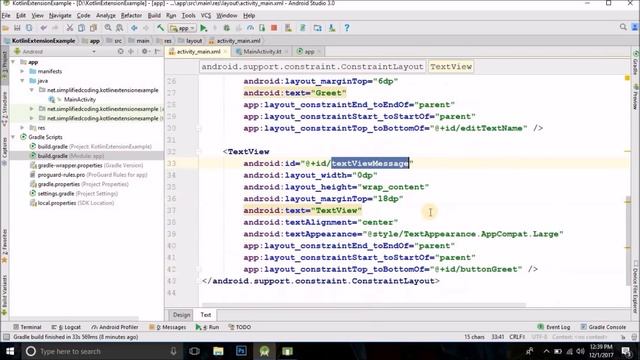The width and height of the screenshot is (640, 360).
Task: Collapse the java folder node
Action: click(x=22, y=81)
